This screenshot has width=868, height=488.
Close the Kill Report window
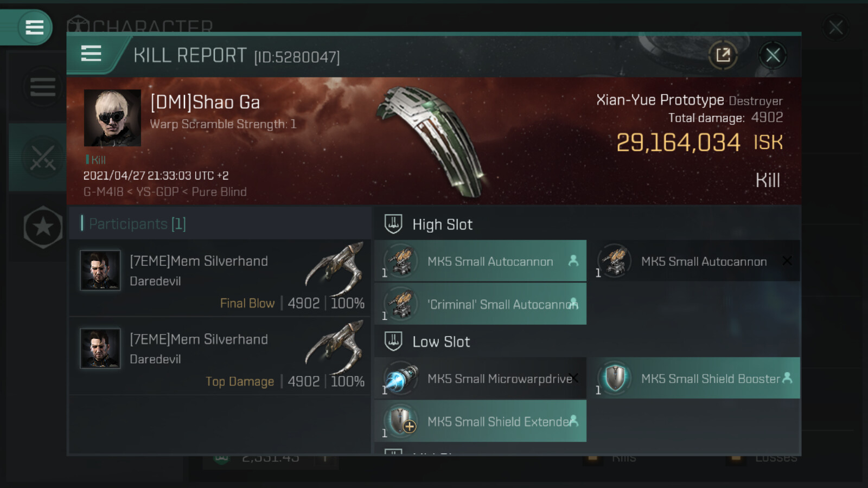pyautogui.click(x=773, y=55)
